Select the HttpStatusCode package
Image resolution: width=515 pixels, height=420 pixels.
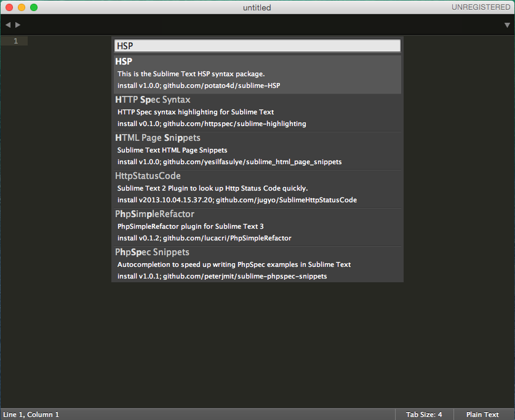(x=257, y=189)
